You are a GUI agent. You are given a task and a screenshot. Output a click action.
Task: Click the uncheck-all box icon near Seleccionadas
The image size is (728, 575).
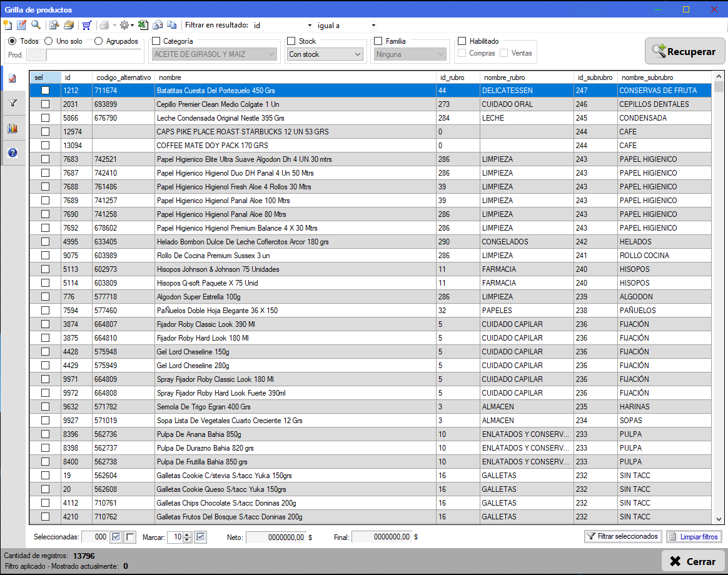(131, 537)
